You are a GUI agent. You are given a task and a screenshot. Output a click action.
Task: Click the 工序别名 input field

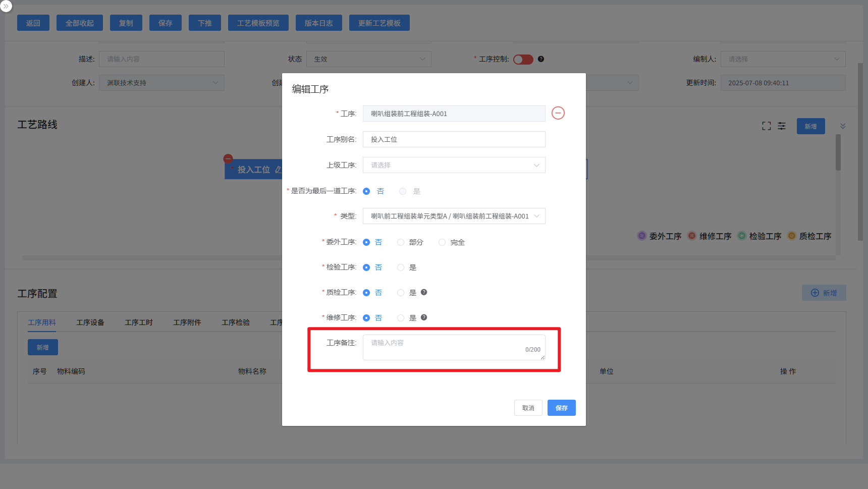454,139
